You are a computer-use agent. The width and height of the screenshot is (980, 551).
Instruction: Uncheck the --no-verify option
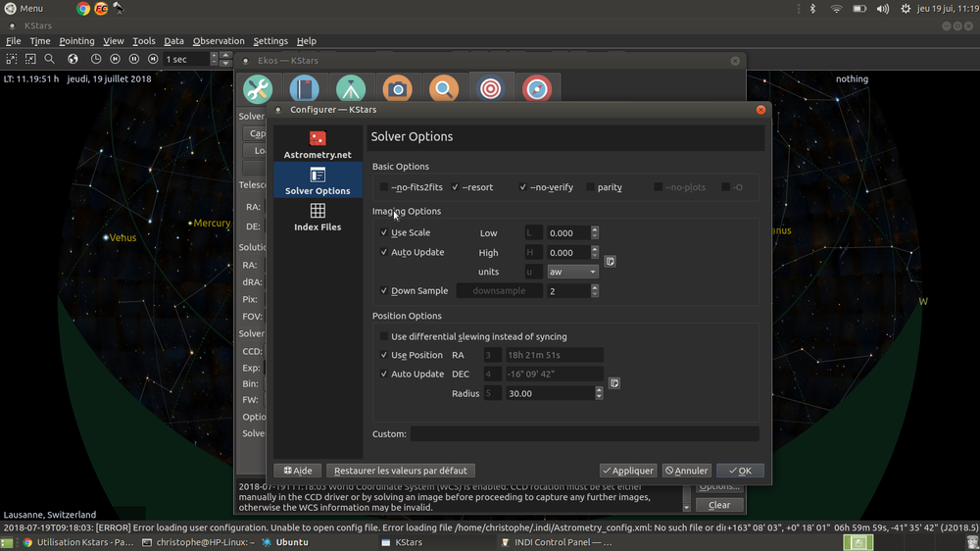pyautogui.click(x=523, y=187)
